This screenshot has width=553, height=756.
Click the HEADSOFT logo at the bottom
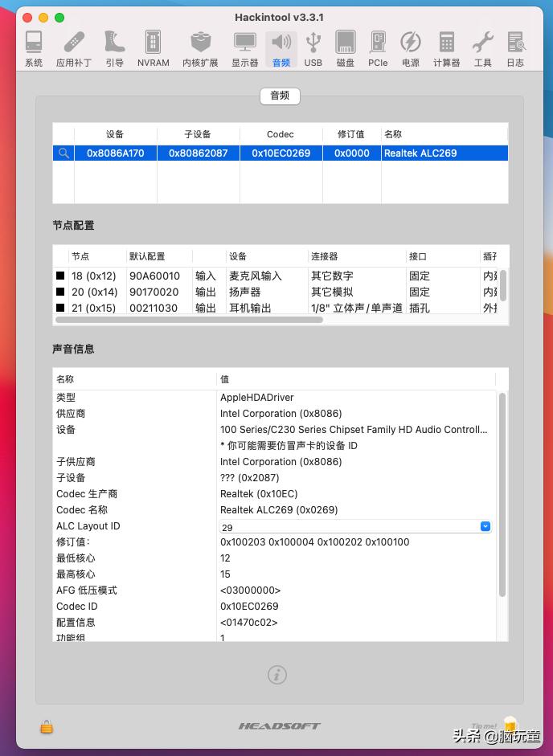[x=280, y=726]
